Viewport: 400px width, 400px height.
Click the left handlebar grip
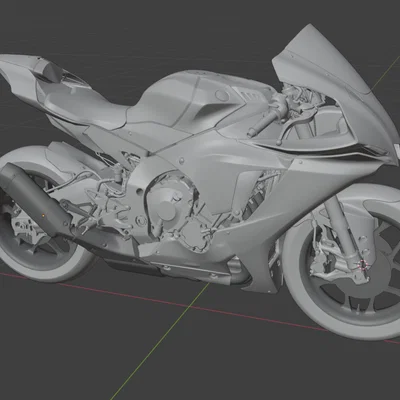[263, 125]
